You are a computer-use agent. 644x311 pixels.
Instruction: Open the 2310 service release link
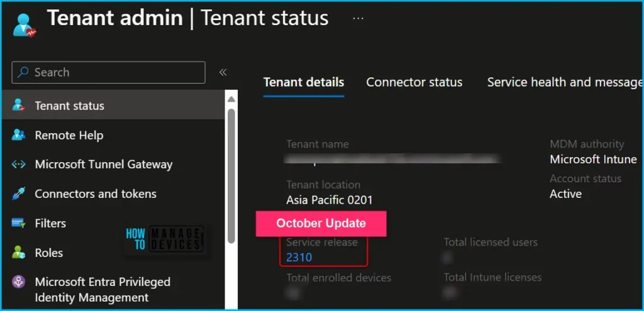click(299, 258)
